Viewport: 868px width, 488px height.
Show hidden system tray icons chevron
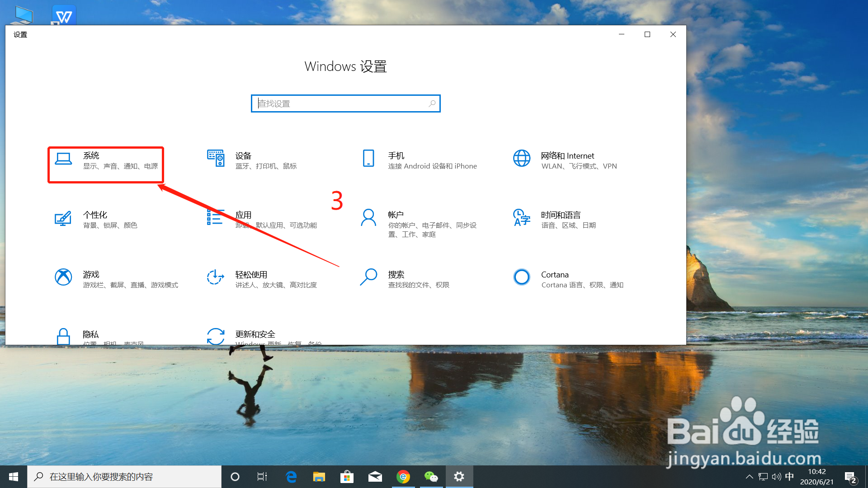(x=749, y=477)
